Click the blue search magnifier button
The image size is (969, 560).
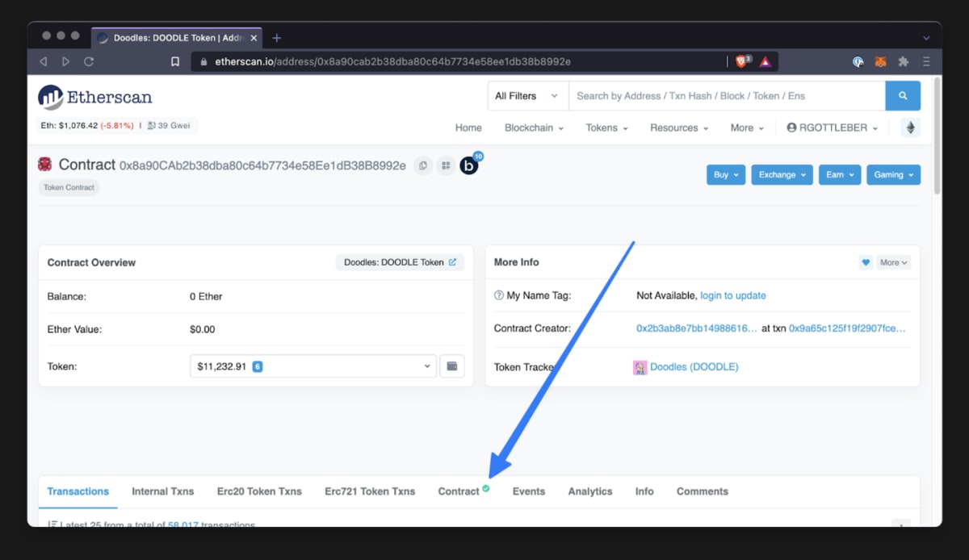pos(903,96)
